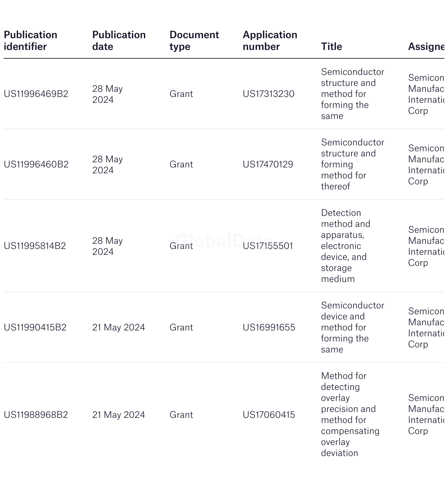The height and width of the screenshot is (481, 448).
Task: Click application number US17470129
Action: point(268,164)
